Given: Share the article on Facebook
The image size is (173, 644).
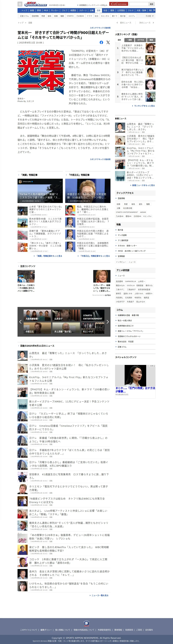Looking at the screenshot, I should pos(101,42).
